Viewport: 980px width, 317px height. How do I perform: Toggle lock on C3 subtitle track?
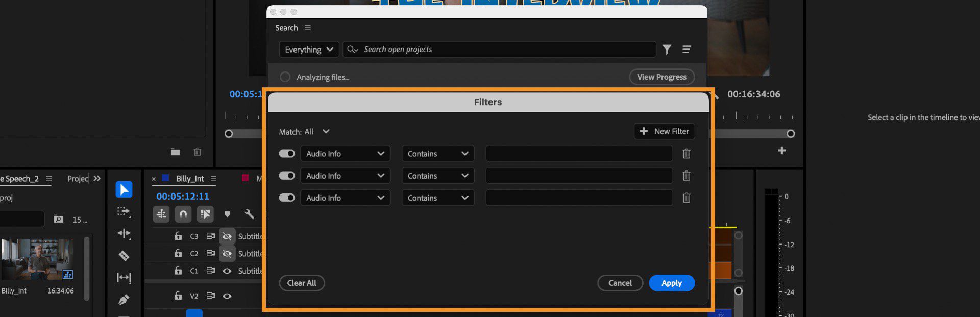tap(178, 236)
